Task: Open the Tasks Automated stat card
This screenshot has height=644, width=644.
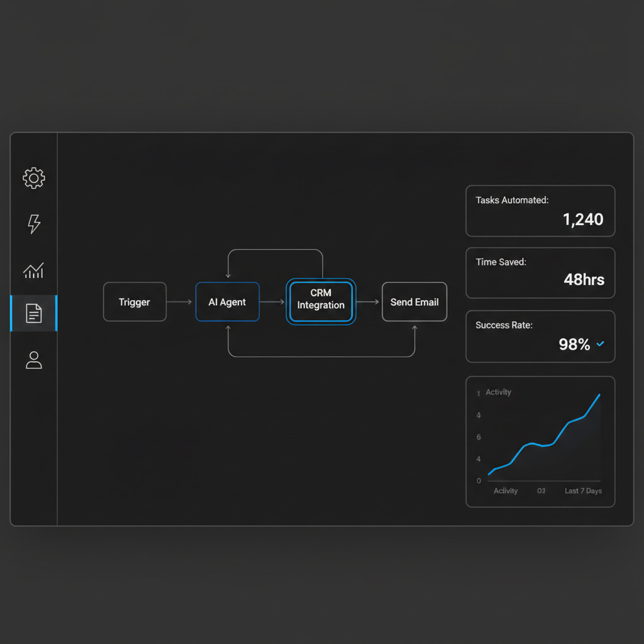Action: [540, 211]
